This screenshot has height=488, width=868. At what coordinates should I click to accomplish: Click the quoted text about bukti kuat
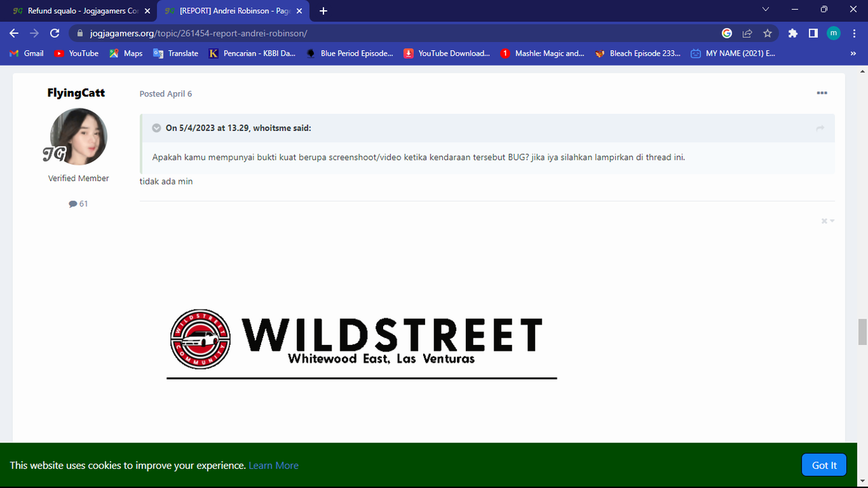click(x=418, y=157)
